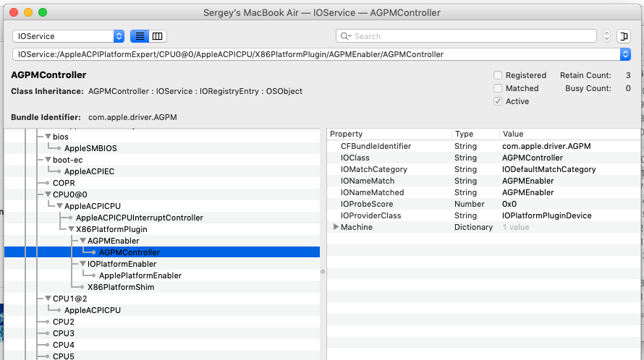Collapse the boot-ec tree node
This screenshot has width=644, height=360.
coord(48,160)
